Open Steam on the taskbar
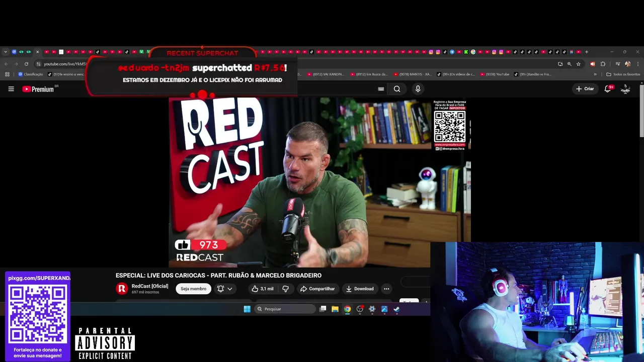 pyautogui.click(x=396, y=309)
